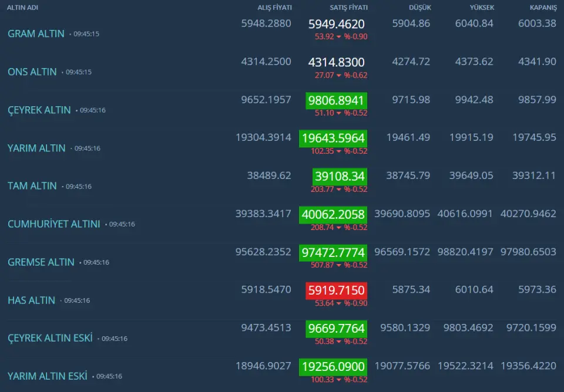Click the green 40062.2058 selling price
The height and width of the screenshot is (392, 564).
333,214
